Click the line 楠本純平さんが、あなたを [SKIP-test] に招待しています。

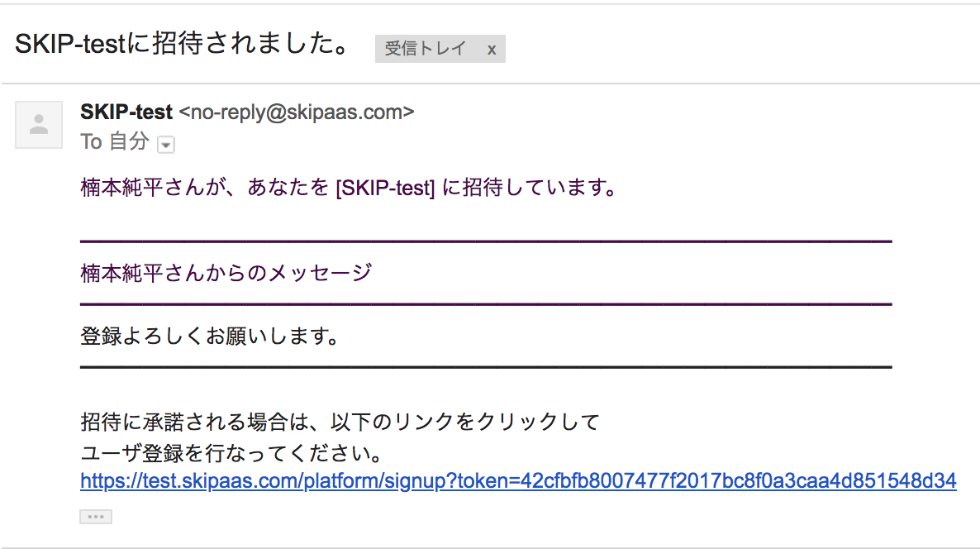pyautogui.click(x=349, y=187)
